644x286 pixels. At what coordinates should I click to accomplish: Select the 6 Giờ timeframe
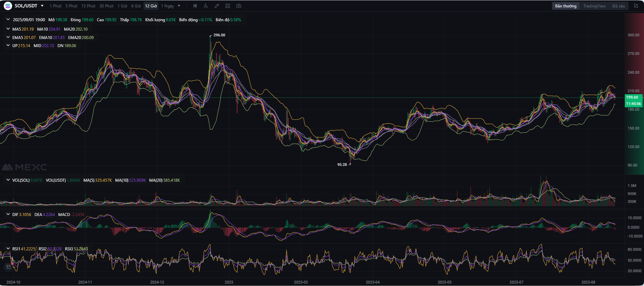[136, 6]
